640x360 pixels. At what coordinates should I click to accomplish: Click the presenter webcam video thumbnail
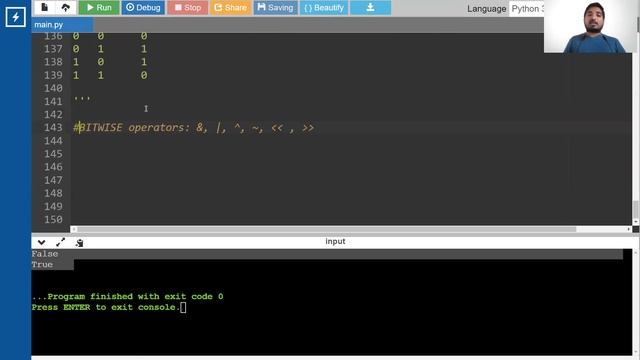[591, 26]
